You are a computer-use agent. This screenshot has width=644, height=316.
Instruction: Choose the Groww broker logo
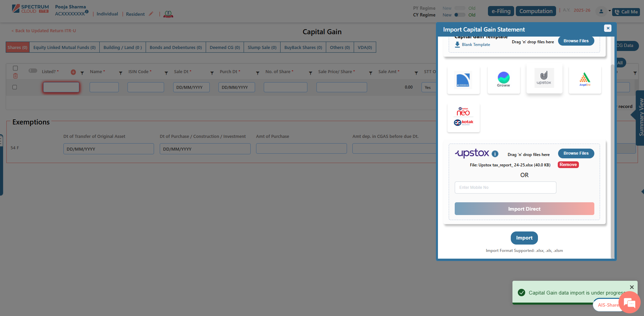tap(503, 80)
